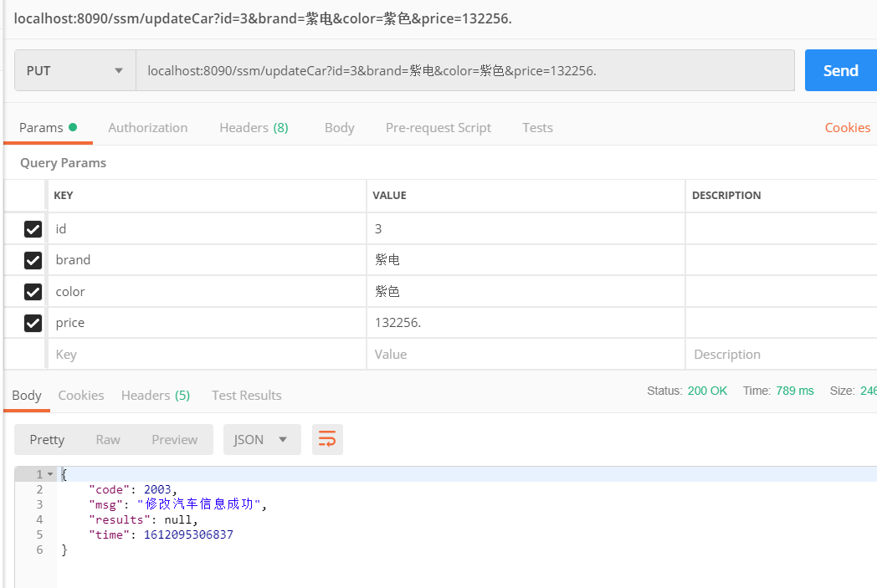Select the Pretty view button
Image resolution: width=877 pixels, height=588 pixels.
(47, 439)
